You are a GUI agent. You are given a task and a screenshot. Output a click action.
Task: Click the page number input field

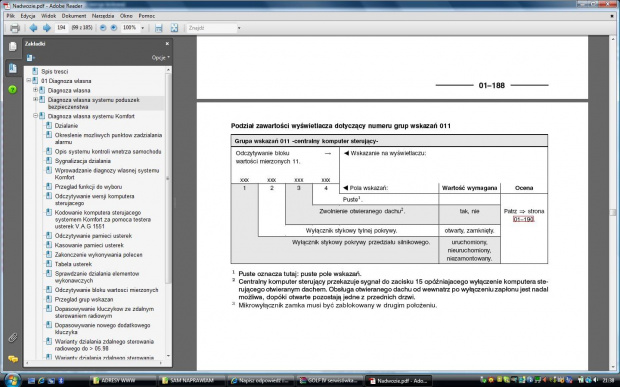61,28
